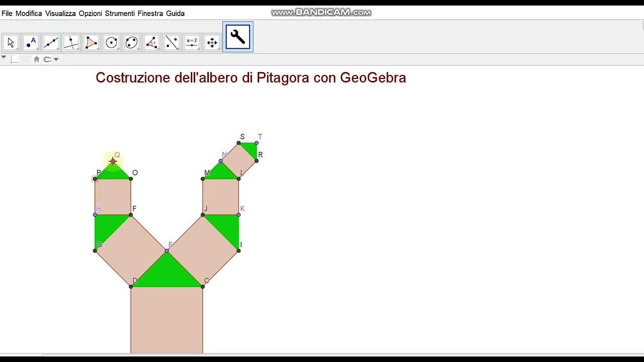Select the custom wrench tool

[238, 37]
